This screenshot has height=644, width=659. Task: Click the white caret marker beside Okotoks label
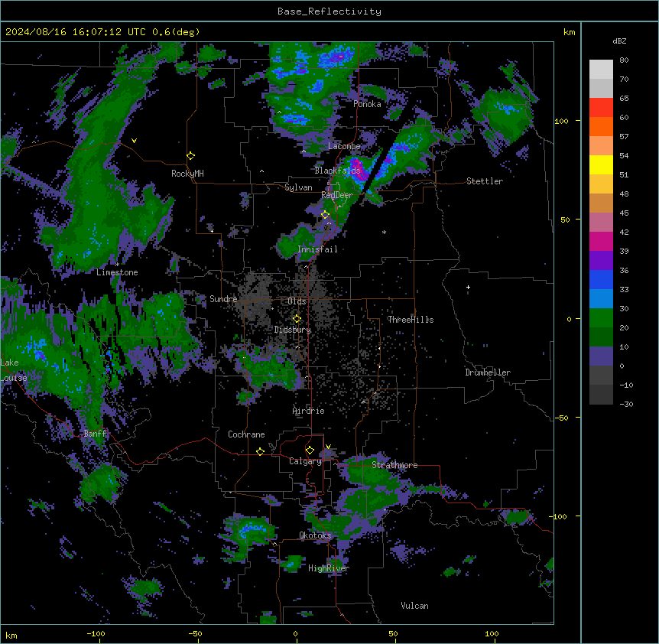pos(275,544)
